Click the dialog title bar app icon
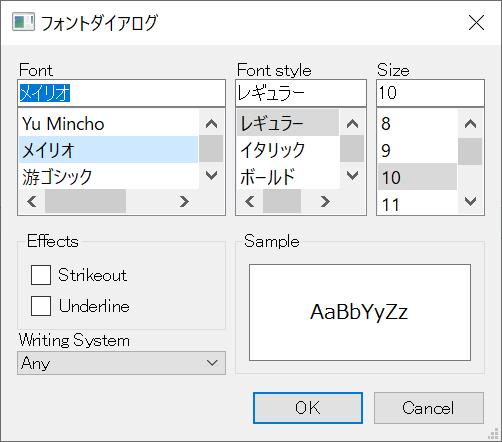This screenshot has height=442, width=502. pos(23,22)
